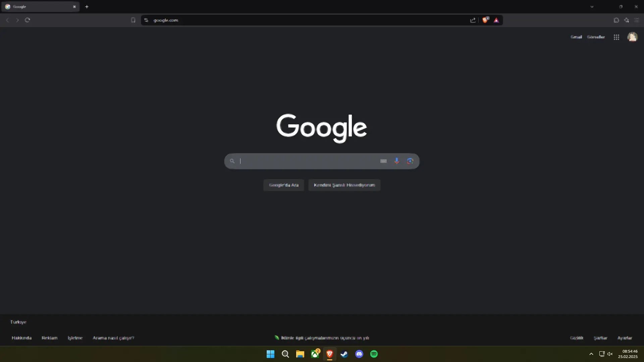The height and width of the screenshot is (362, 644).
Task: Click the bookmark icon left of address bar
Action: (x=133, y=20)
